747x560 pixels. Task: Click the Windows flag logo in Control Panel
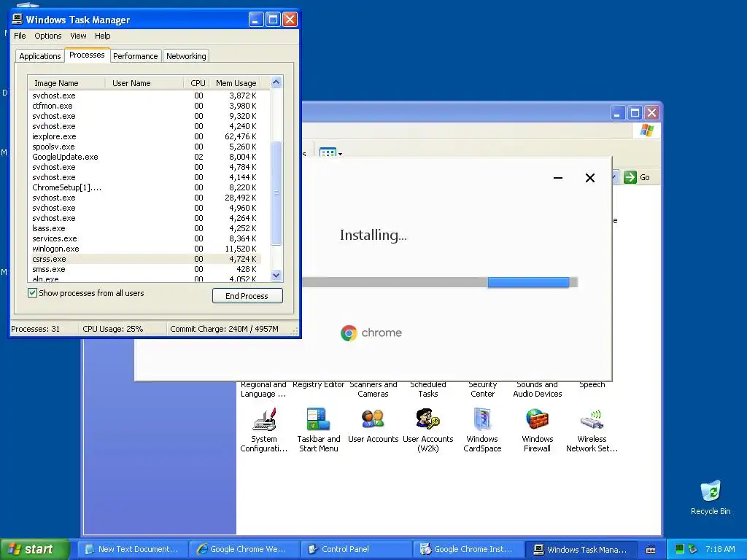(x=647, y=131)
